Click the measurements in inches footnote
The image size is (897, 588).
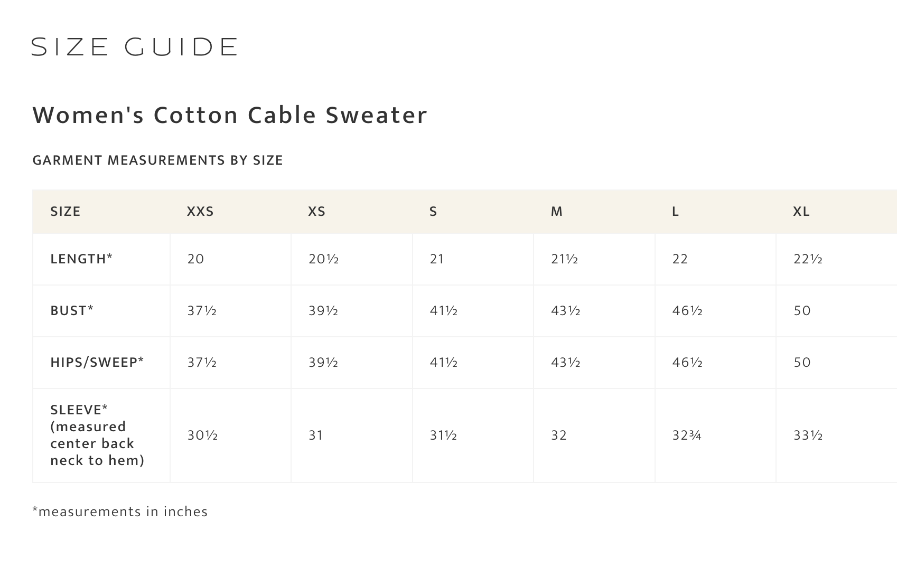pyautogui.click(x=120, y=511)
